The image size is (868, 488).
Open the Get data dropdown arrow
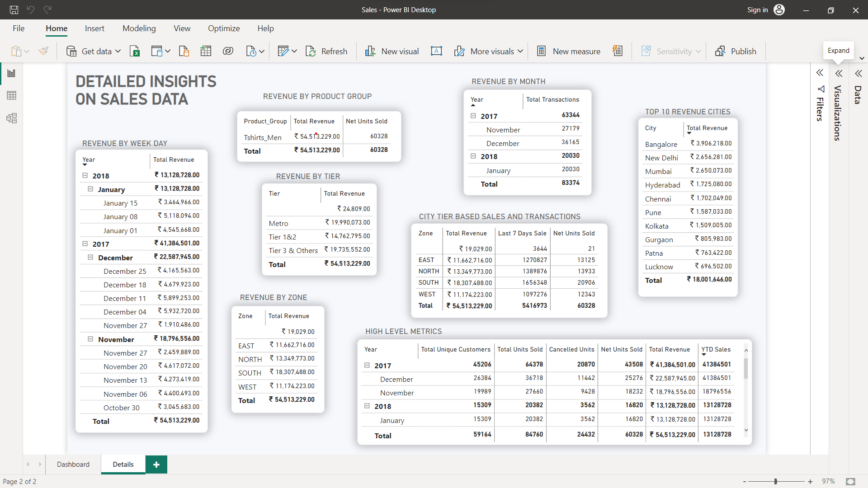(118, 52)
